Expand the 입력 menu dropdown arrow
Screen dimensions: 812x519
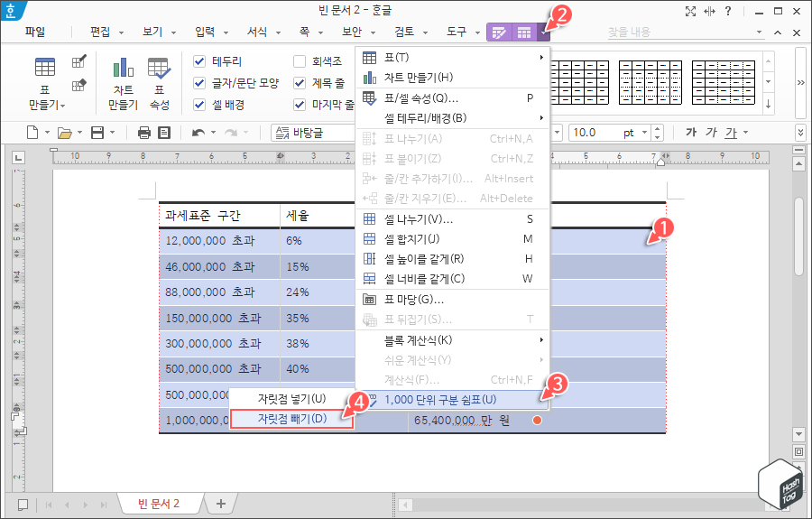tap(226, 32)
